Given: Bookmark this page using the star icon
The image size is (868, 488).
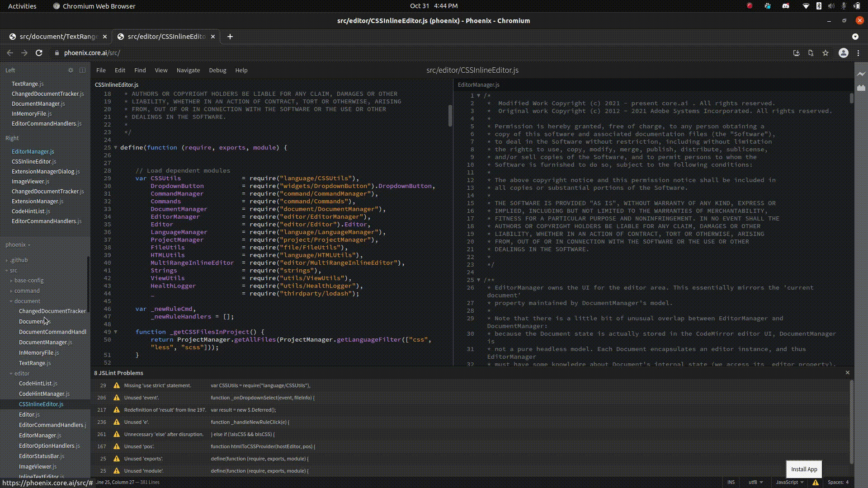Looking at the screenshot, I should pos(826,53).
